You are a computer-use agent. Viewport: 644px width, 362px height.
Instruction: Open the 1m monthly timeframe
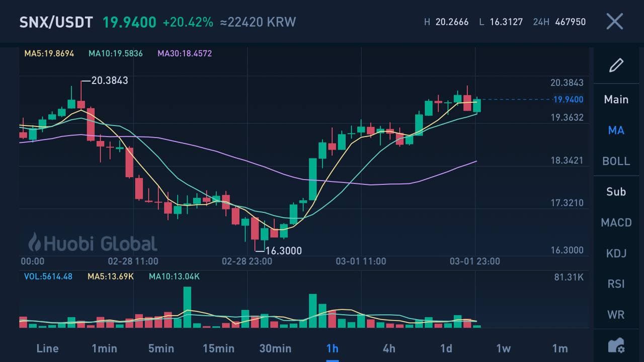tap(559, 348)
